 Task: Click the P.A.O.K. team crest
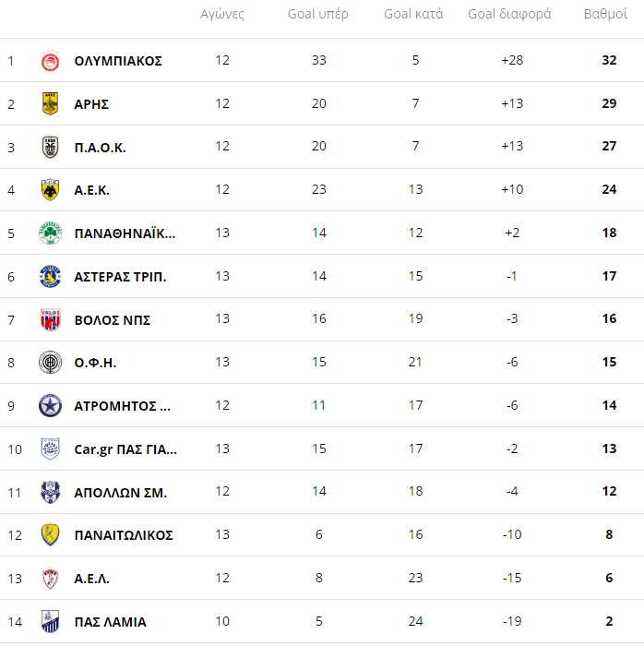coord(50,147)
